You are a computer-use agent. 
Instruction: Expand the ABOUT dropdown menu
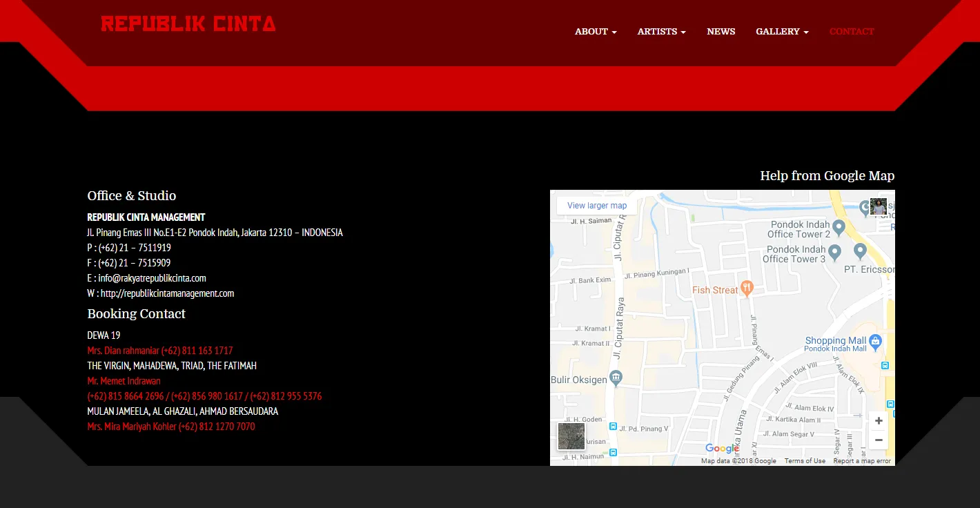[596, 32]
